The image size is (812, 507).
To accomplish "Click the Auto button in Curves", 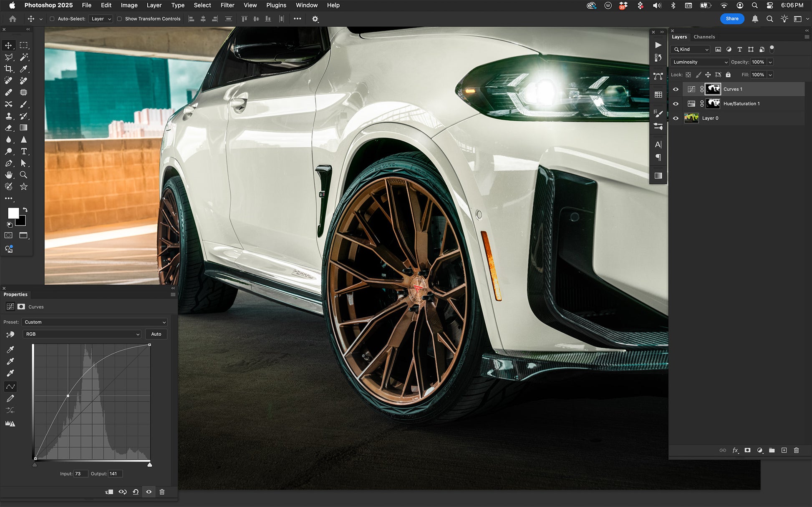I will click(156, 334).
